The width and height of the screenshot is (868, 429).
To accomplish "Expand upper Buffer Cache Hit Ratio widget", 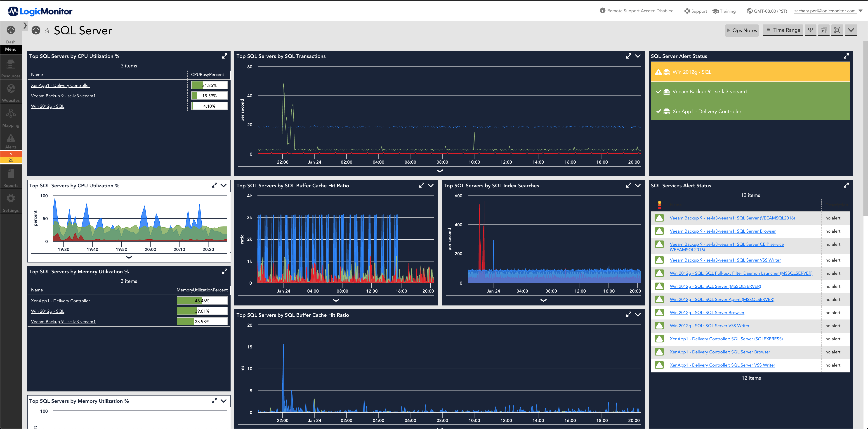I will click(x=422, y=185).
